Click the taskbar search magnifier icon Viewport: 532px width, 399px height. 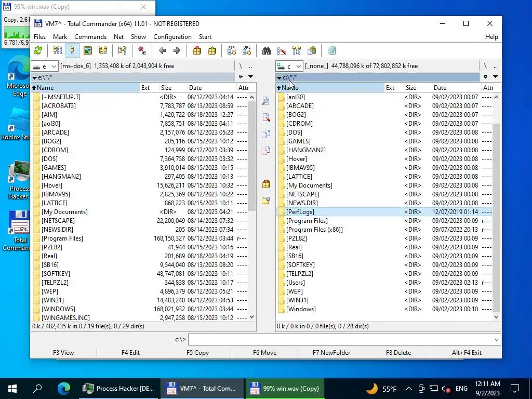click(x=37, y=389)
